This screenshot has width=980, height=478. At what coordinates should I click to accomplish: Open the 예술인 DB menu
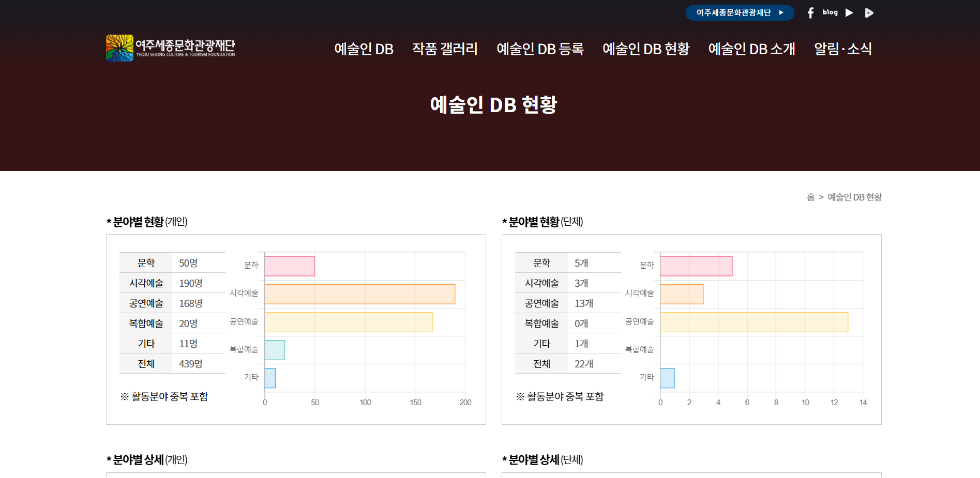(364, 49)
